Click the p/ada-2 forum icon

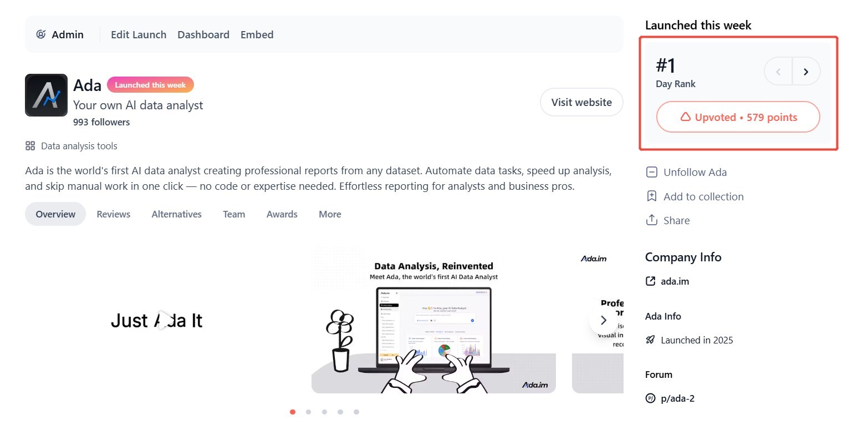(651, 398)
